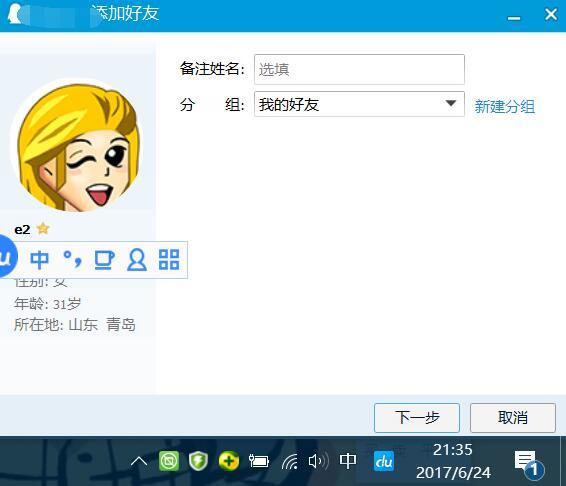Open the grid toolbox icon on IME bar

tap(169, 260)
